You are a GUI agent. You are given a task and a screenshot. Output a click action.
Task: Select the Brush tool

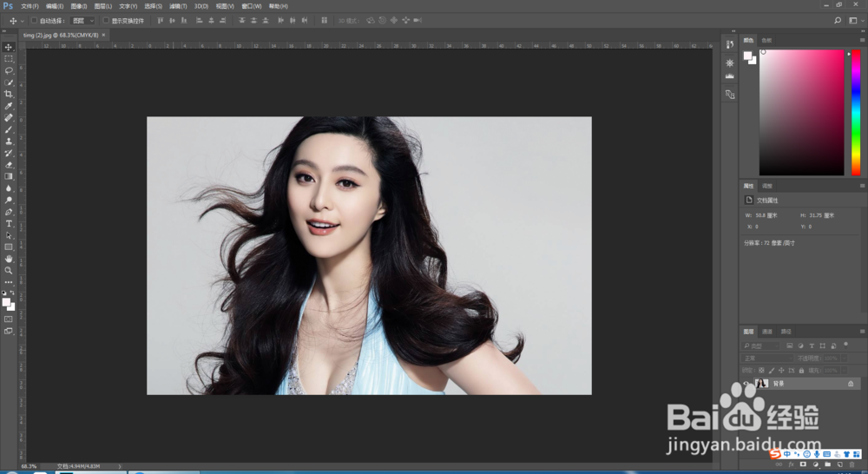[9, 129]
